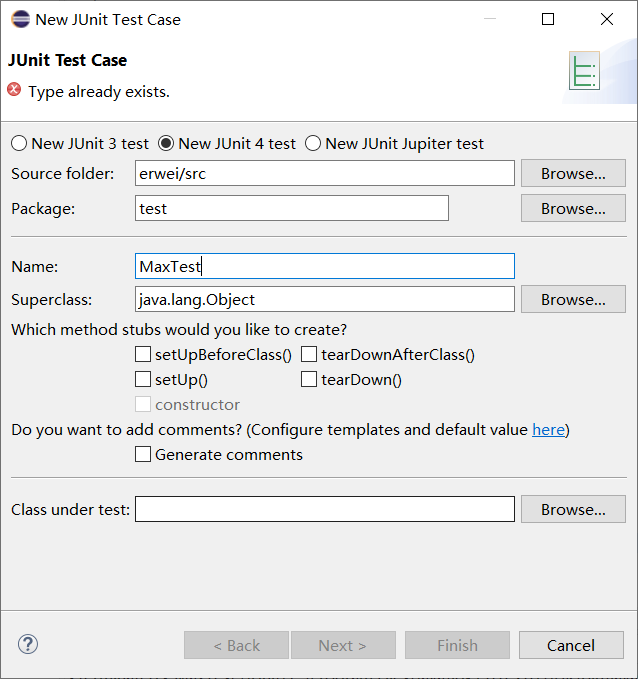Screen dimensions: 638x679
Task: Click the Class under test field
Action: [325, 509]
